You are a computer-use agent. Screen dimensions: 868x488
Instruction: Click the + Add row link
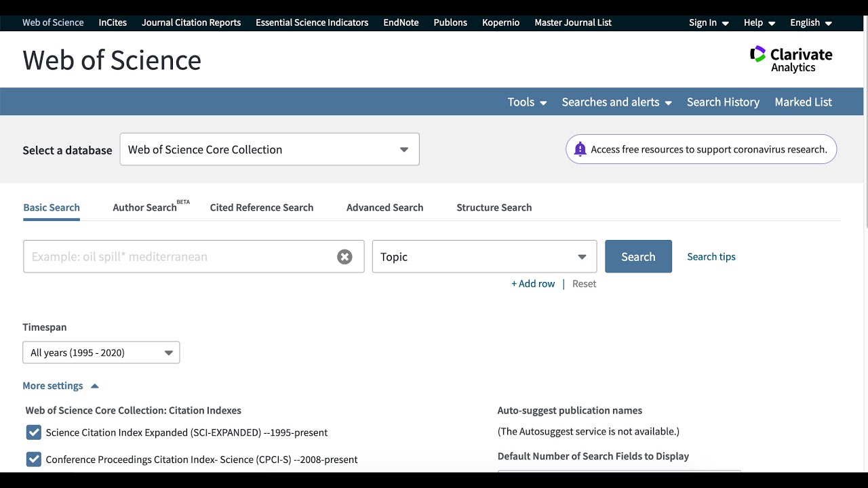(x=533, y=283)
